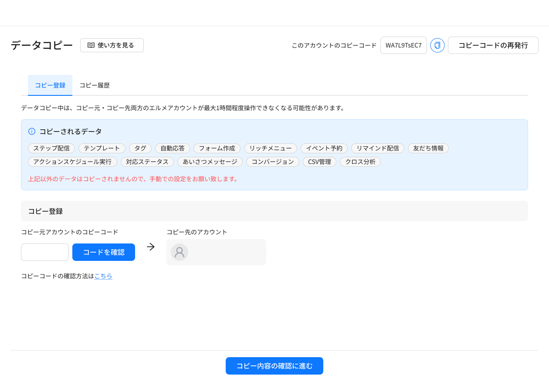Click the red warning text 上記以外のデータ
The image size is (549, 392).
point(134,179)
